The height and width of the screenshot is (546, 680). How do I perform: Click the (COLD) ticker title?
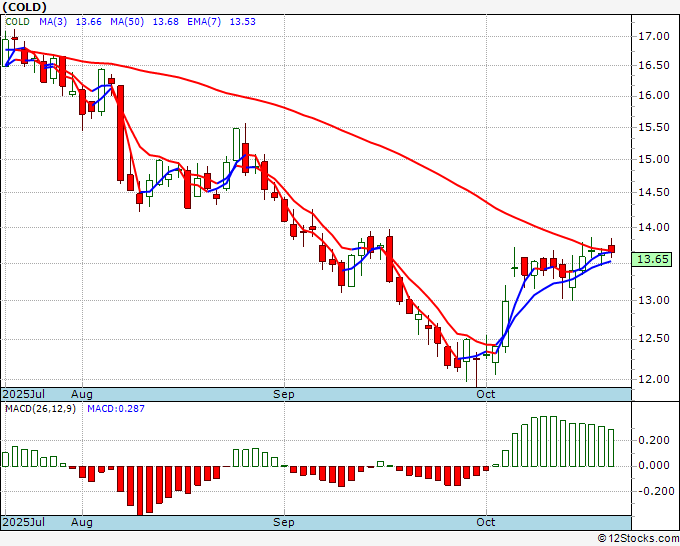point(24,7)
